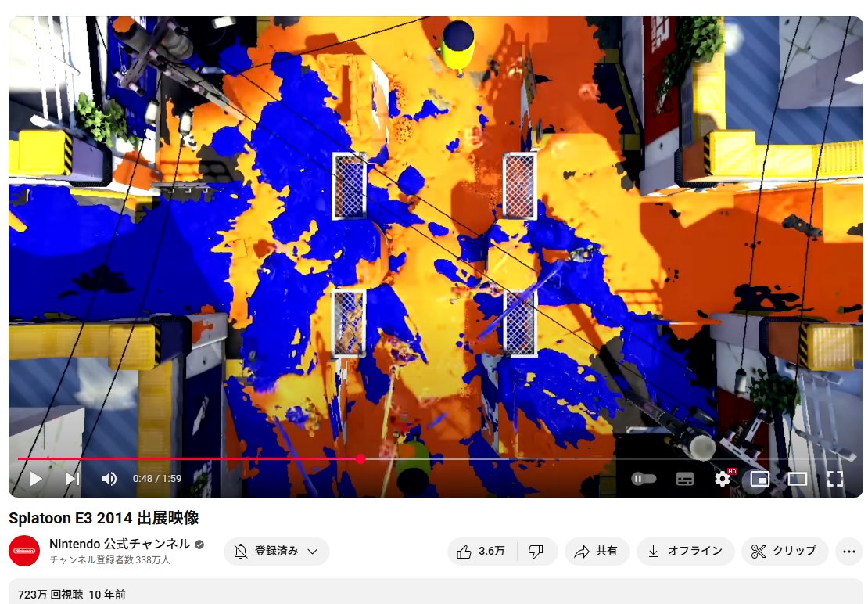Click the video title Splatoon E3 2014

103,518
